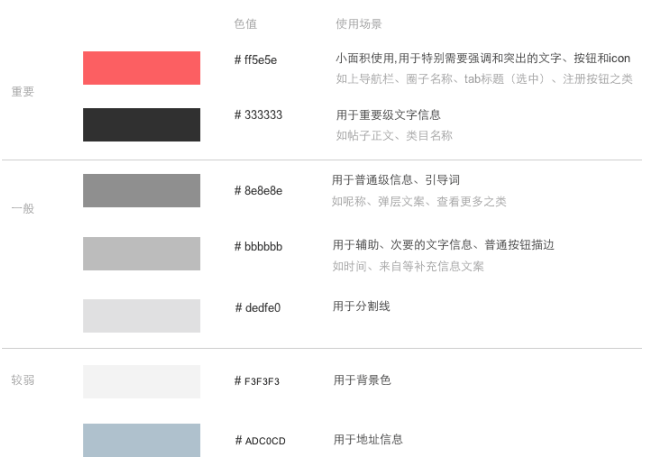The image size is (648, 470).
Task: Select the '# dedfe0' hex code
Action: [x=258, y=308]
